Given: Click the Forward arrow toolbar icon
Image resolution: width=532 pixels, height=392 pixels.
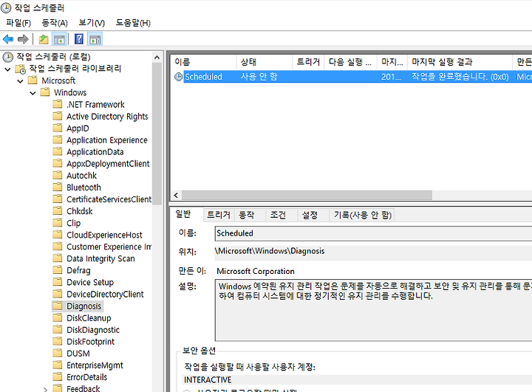Looking at the screenshot, I should pos(23,39).
